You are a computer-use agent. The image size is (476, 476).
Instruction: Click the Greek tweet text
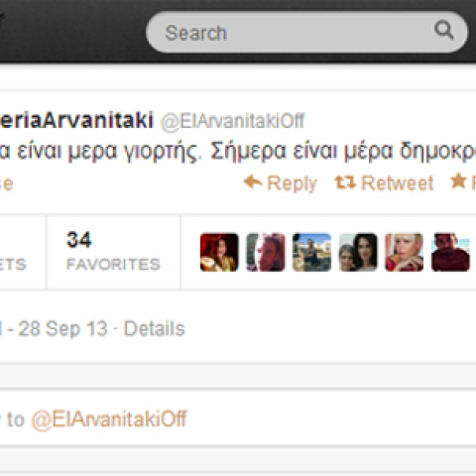coord(238,152)
